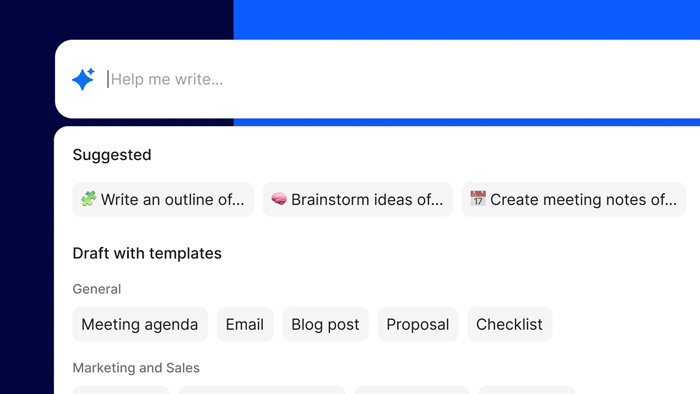Pick "Create meeting notes of..." suggestion
The image size is (700, 394).
tap(574, 199)
